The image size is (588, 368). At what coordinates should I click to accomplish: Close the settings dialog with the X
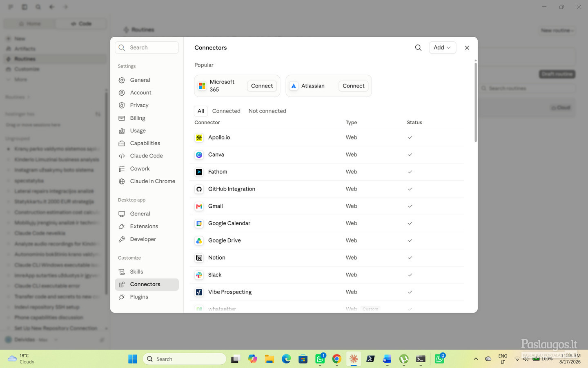coord(467,48)
